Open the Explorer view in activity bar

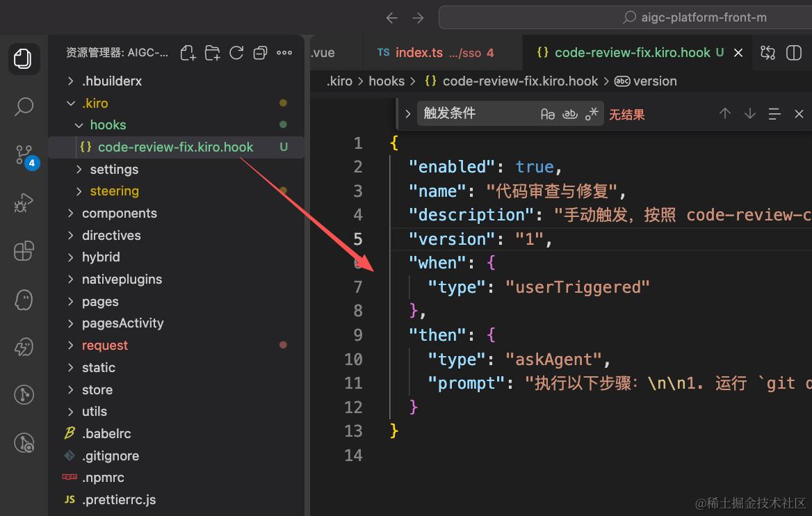(24, 58)
